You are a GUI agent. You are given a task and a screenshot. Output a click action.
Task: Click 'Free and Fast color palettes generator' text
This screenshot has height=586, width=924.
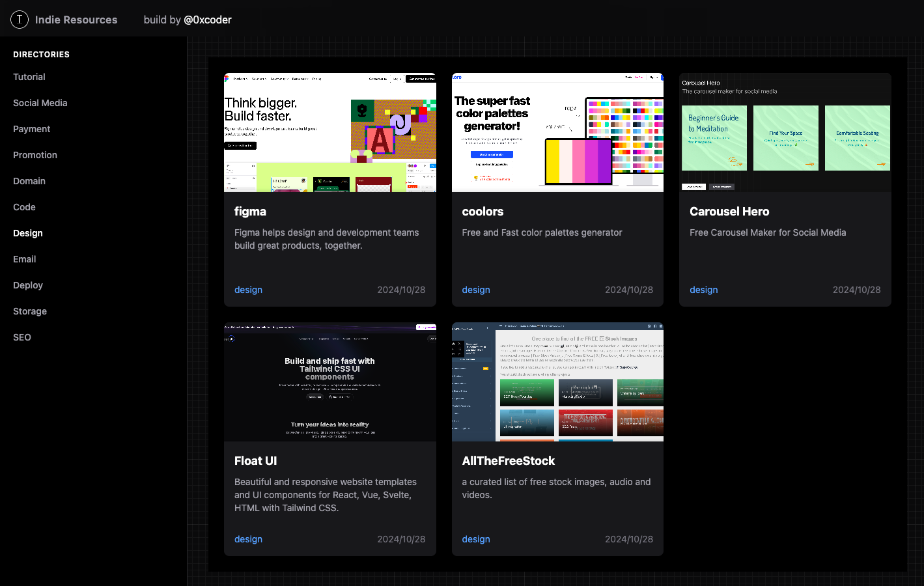[x=542, y=232]
